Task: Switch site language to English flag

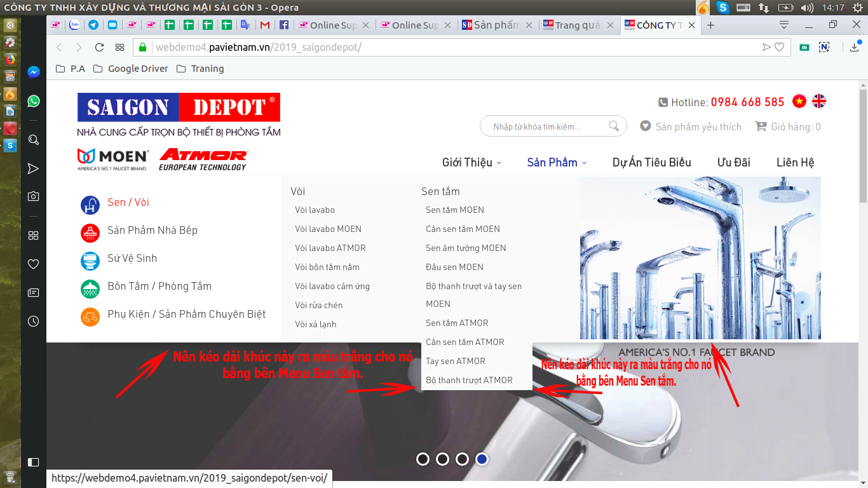Action: [x=820, y=101]
